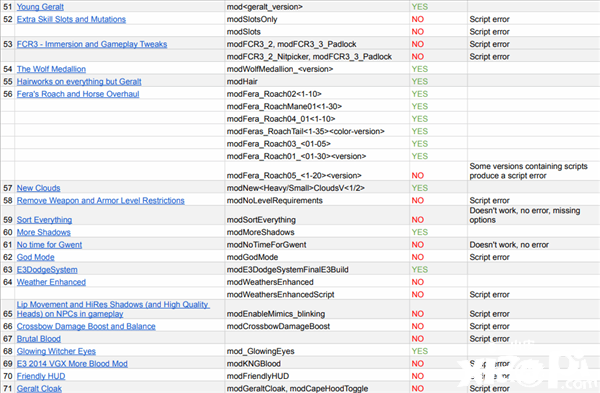The image size is (600, 393).
Task: Select the modHair cell
Action: point(317,82)
